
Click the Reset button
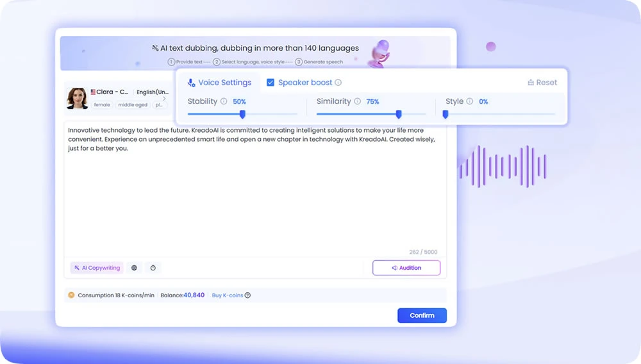[x=542, y=83]
